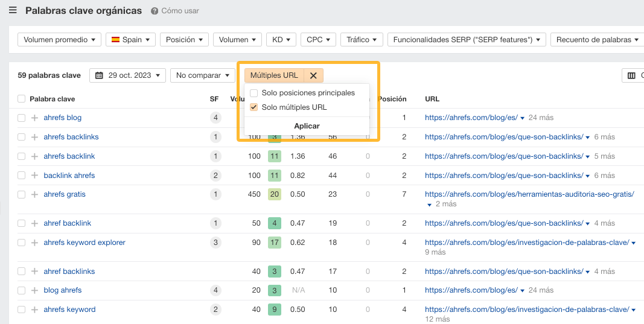Click the Cómo usar help icon
The width and height of the screenshot is (644, 324).
(x=155, y=11)
